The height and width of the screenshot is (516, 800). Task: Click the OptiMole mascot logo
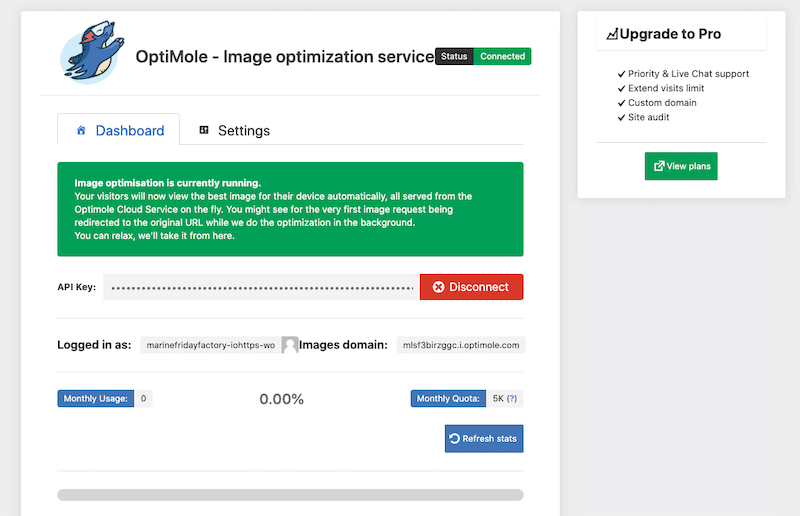pyautogui.click(x=92, y=52)
